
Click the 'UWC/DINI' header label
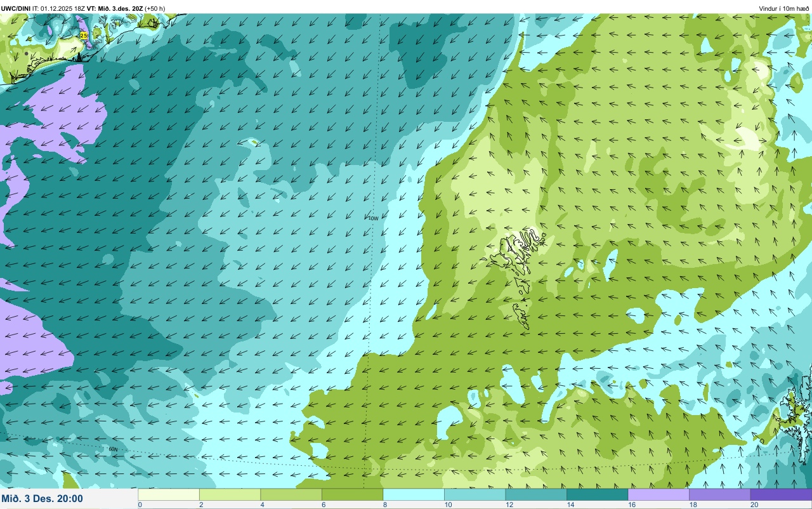pos(16,8)
